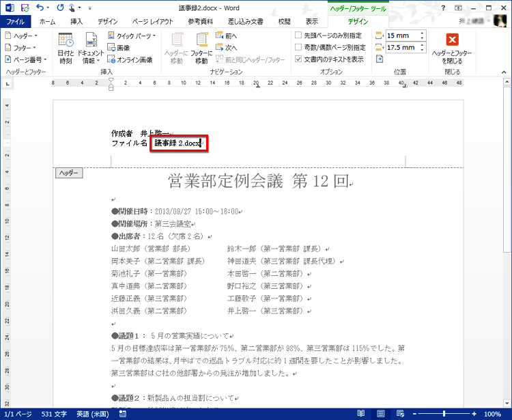Go to 次へ header section
512x420 pixels.
click(x=226, y=48)
